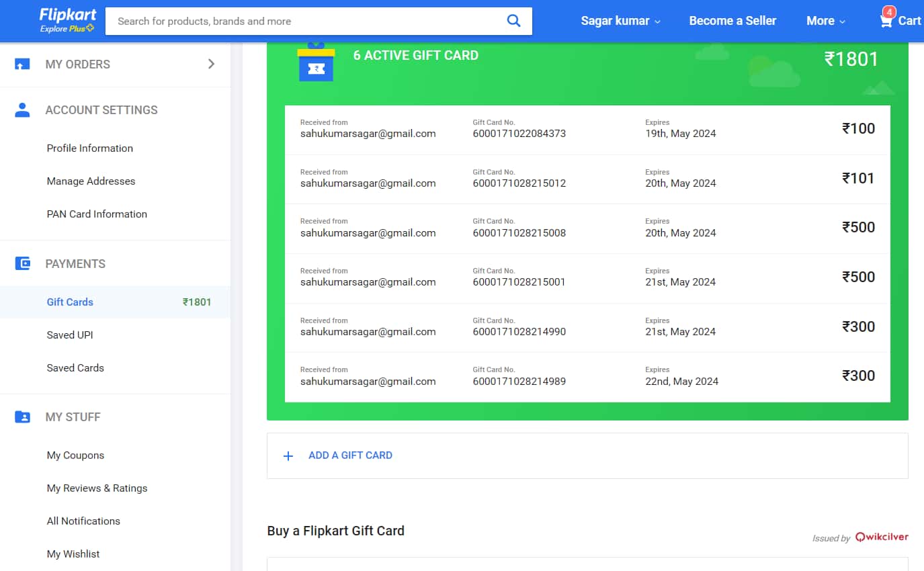This screenshot has width=924, height=571.
Task: Click the gift card box icon
Action: (x=316, y=62)
